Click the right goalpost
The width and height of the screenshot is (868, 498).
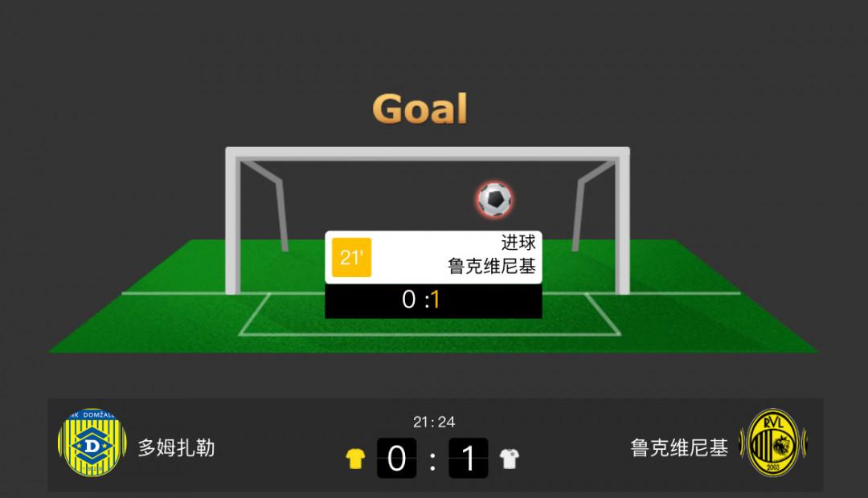(623, 222)
